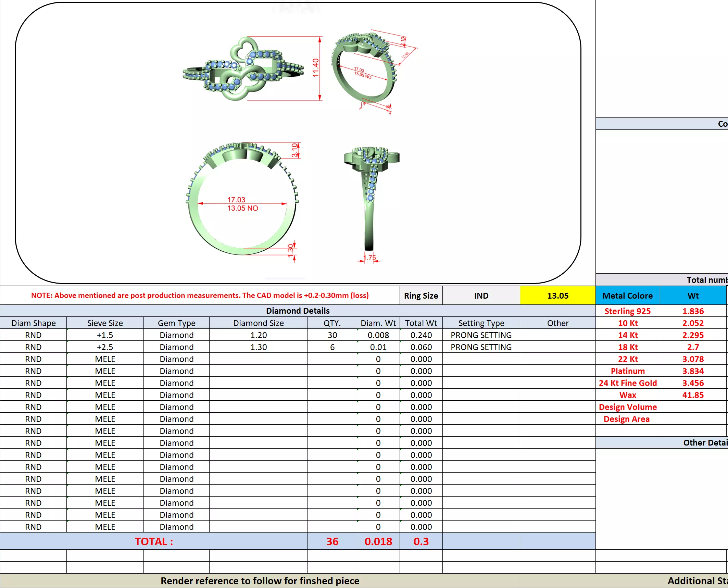Select the first PRONG SETTING cell
Viewport: 728px width, 588px height.
pyautogui.click(x=481, y=335)
